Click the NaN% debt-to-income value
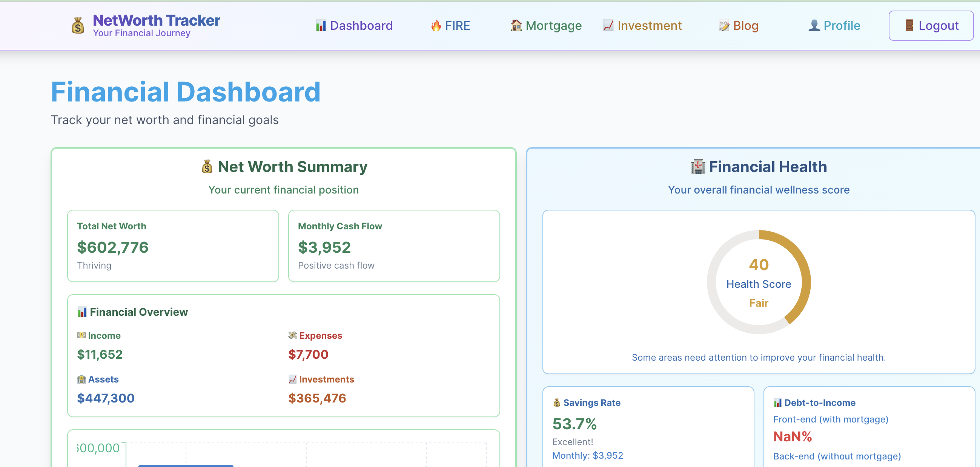This screenshot has width=980, height=467. coord(793,436)
